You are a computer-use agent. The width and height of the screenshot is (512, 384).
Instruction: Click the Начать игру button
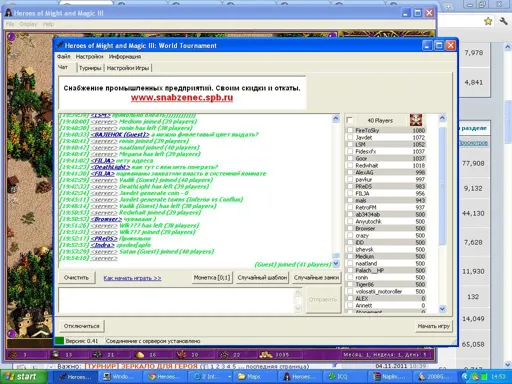click(434, 326)
